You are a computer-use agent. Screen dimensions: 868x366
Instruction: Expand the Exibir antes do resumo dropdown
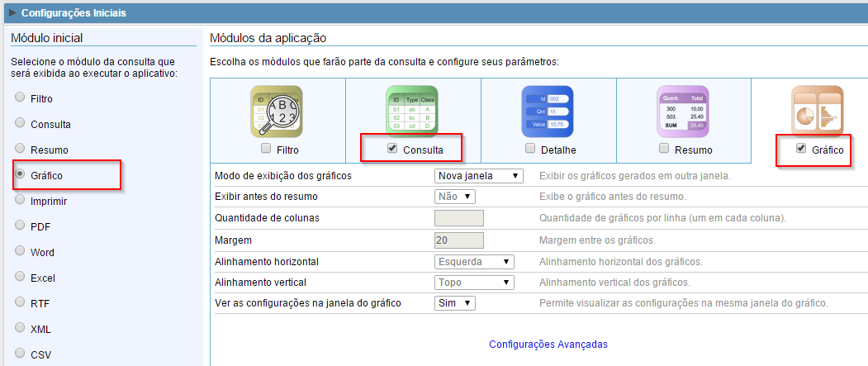point(454,197)
